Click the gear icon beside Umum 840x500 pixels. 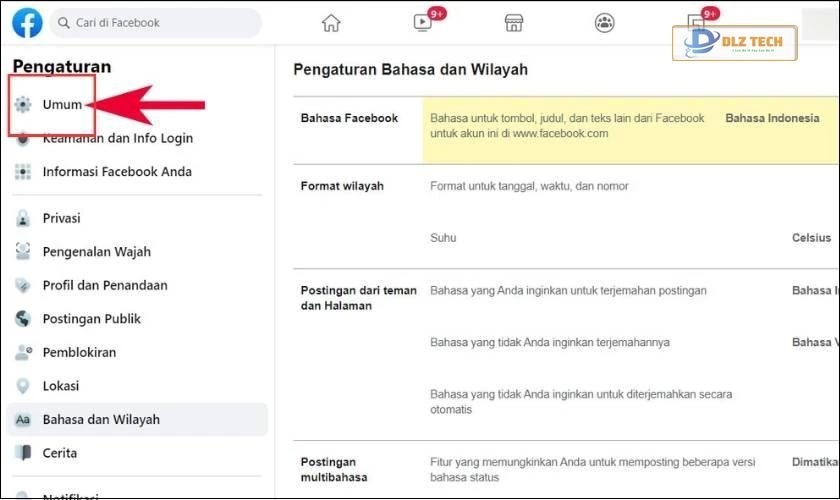(24, 105)
